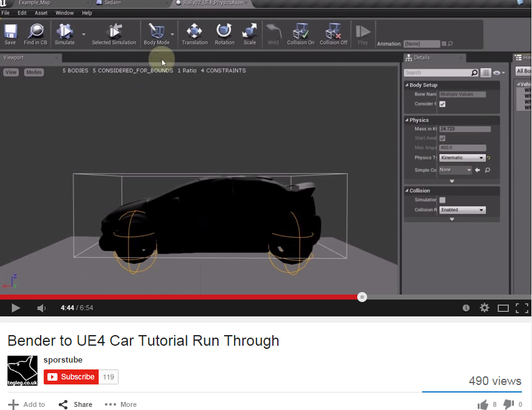Select the Scale tool
The image size is (532, 410).
coord(250,34)
